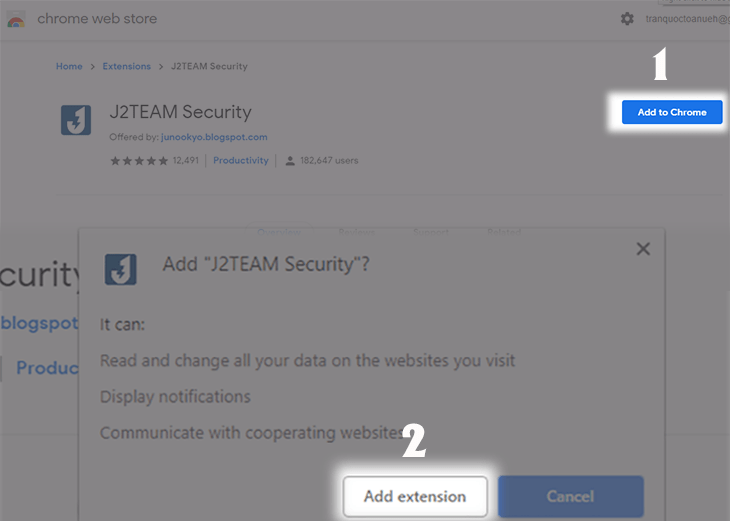Switch to the Support tab
730x521 pixels.
click(431, 232)
